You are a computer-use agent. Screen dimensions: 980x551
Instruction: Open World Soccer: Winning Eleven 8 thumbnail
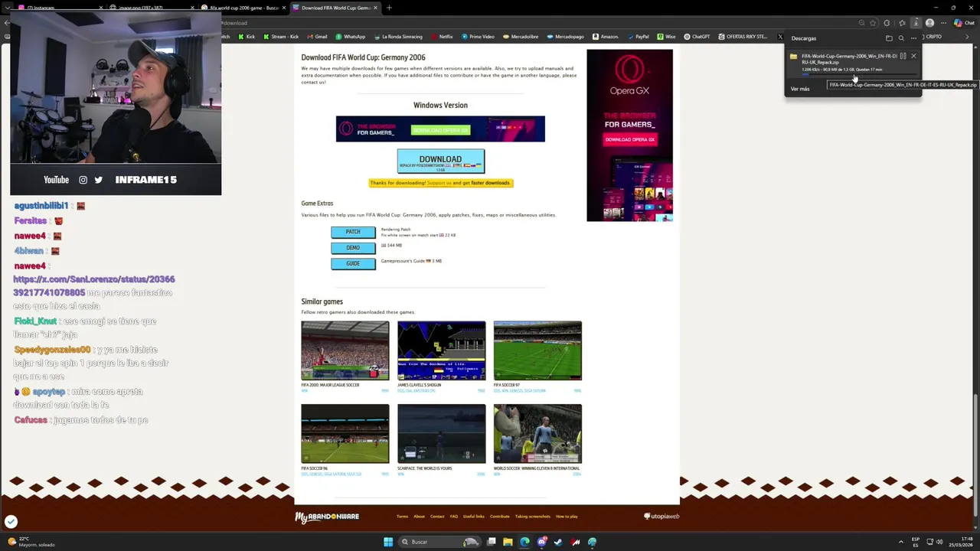click(x=537, y=434)
